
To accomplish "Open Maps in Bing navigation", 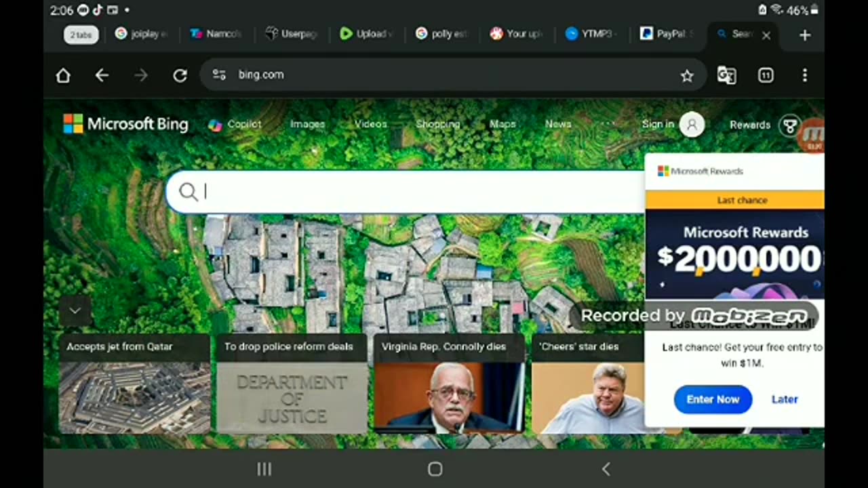I will [502, 124].
